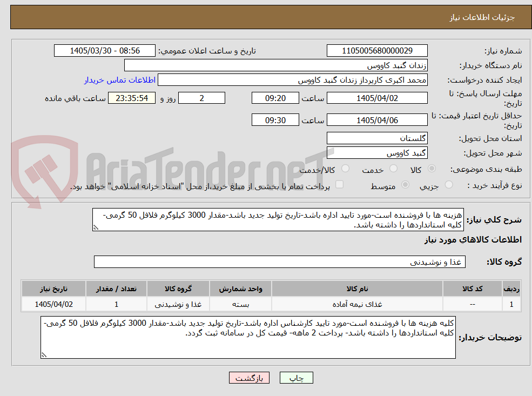
Task: Click the remaining time field 23:35:54
Action: pos(132,98)
